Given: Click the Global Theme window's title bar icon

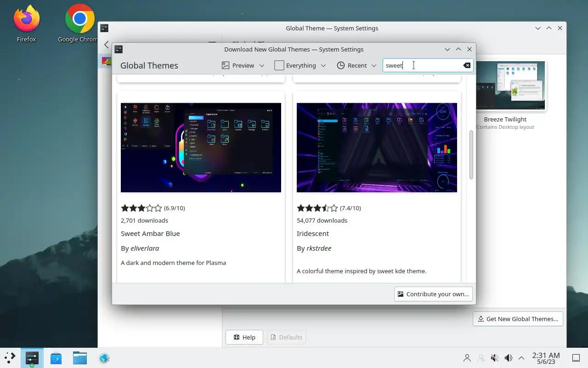Looking at the screenshot, I should pyautogui.click(x=104, y=28).
